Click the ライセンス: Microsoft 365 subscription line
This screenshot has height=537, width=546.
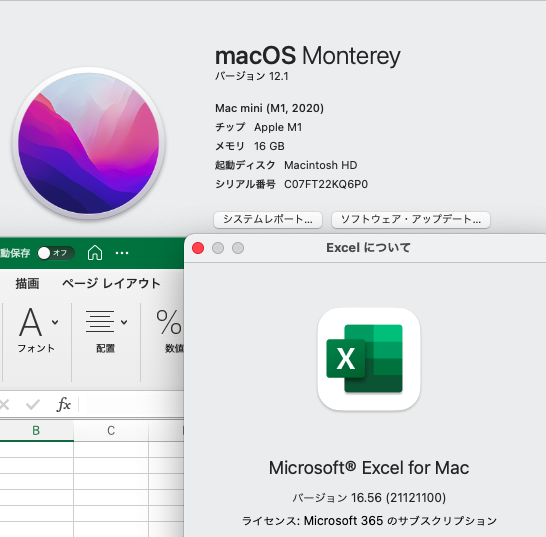[369, 521]
